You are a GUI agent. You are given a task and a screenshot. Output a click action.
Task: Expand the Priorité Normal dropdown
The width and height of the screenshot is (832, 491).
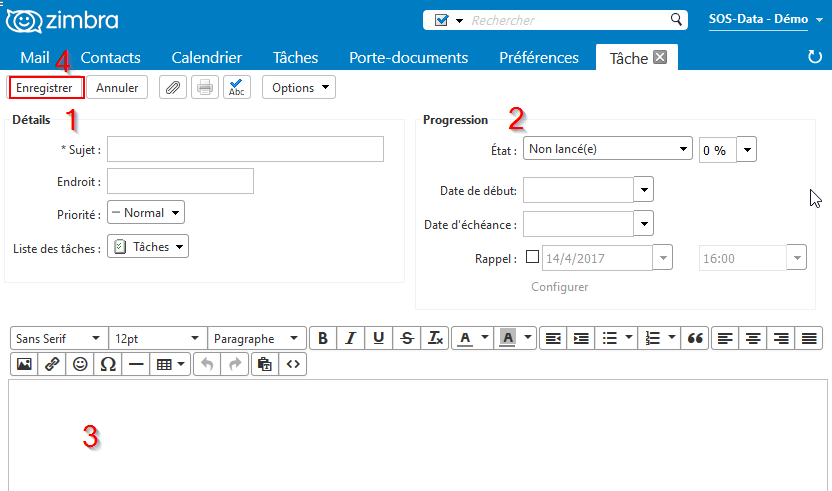coord(146,213)
